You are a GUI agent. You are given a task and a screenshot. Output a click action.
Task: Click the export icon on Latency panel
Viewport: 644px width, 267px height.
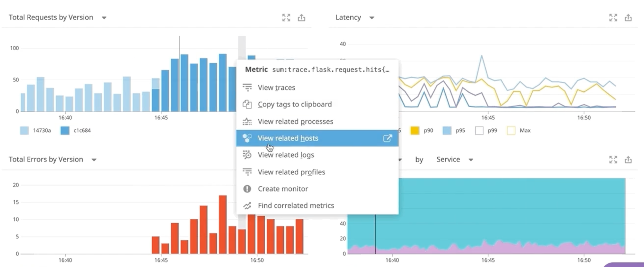(x=628, y=18)
